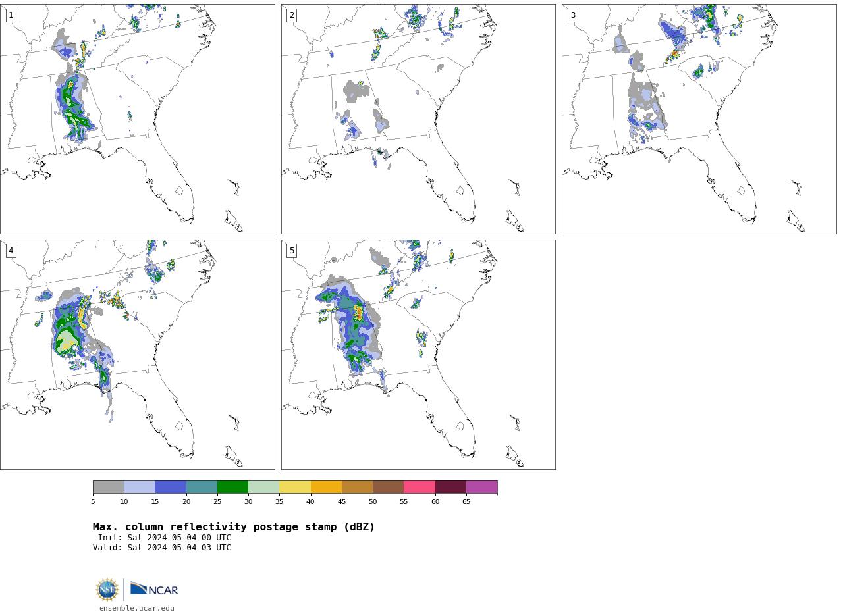Click the tan 45-50 dBZ swatch

tap(358, 487)
